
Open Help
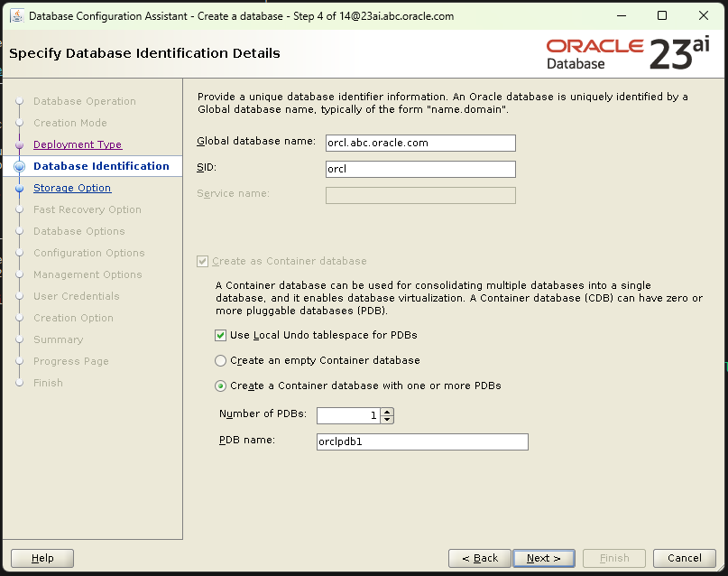pyautogui.click(x=41, y=558)
